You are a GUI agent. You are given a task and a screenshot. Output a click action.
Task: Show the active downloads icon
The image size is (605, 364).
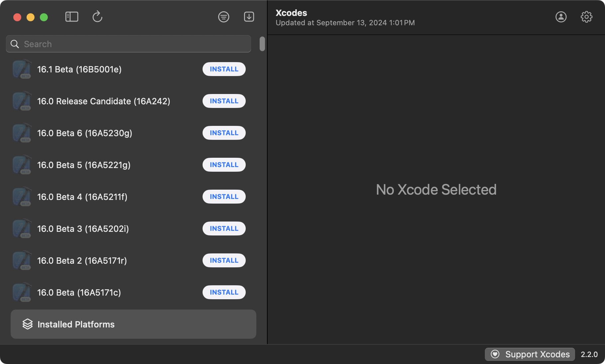249,17
